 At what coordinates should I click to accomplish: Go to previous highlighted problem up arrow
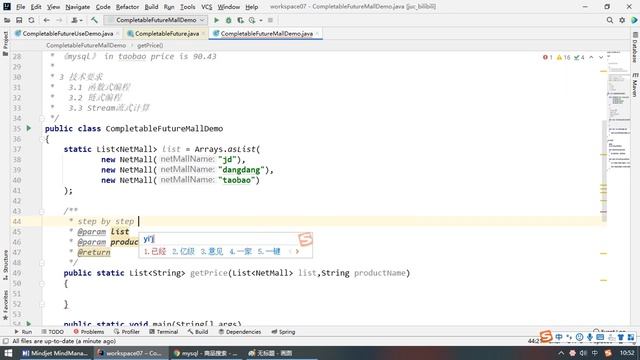(x=591, y=58)
